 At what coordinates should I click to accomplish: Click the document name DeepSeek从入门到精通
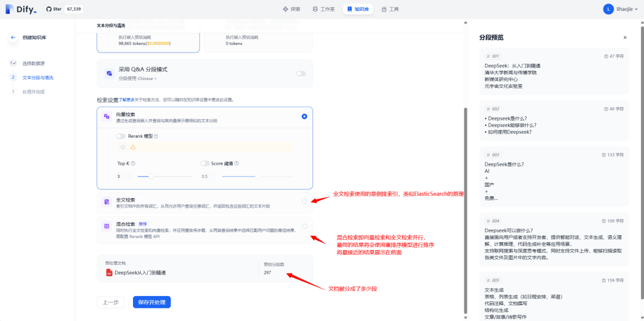pos(140,273)
